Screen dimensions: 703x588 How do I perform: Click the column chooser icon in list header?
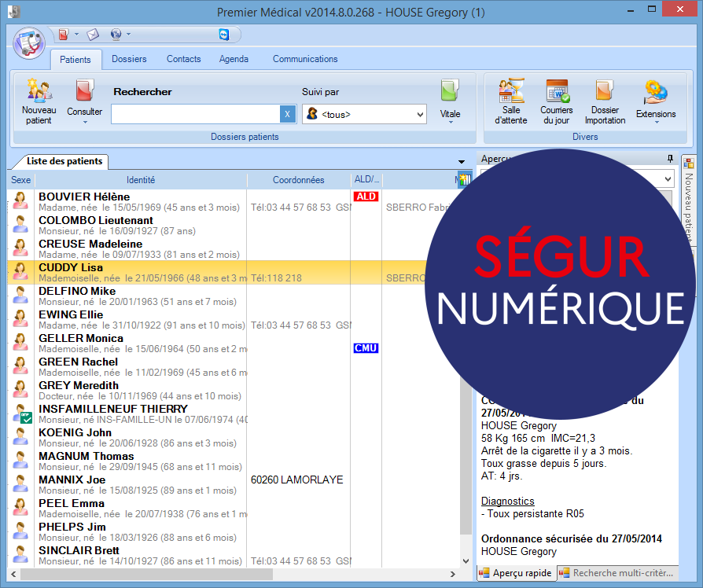coord(465,179)
